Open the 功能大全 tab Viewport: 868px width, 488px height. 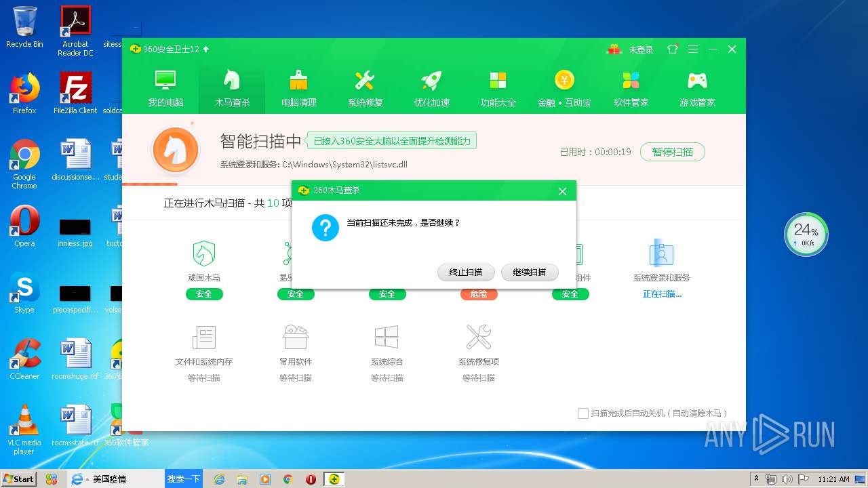pos(498,89)
